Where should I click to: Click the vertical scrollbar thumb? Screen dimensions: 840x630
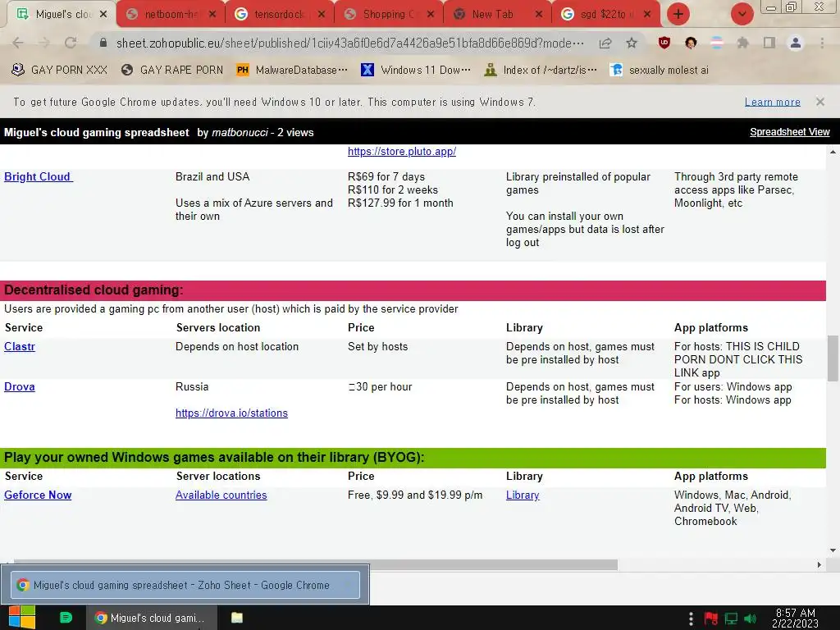[x=833, y=358]
